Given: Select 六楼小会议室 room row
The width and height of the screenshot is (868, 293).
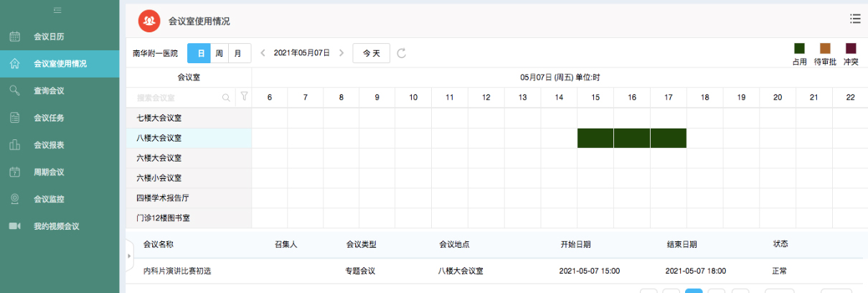Looking at the screenshot, I should point(189,178).
